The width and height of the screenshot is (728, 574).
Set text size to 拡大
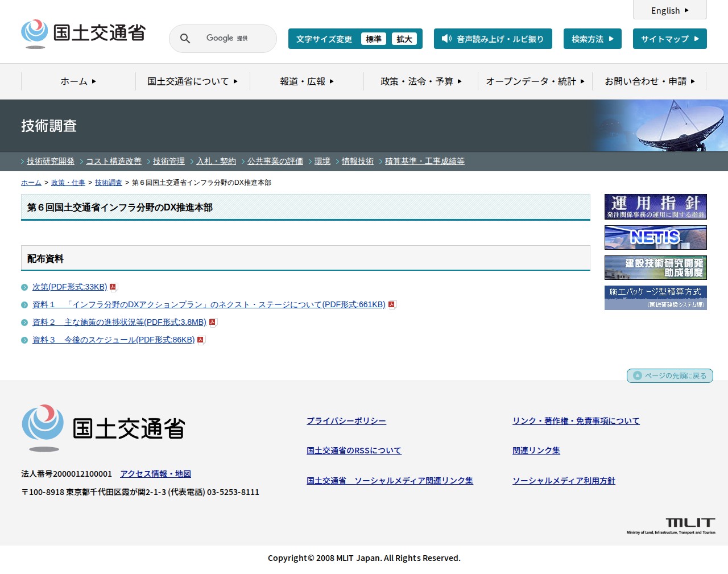point(404,39)
